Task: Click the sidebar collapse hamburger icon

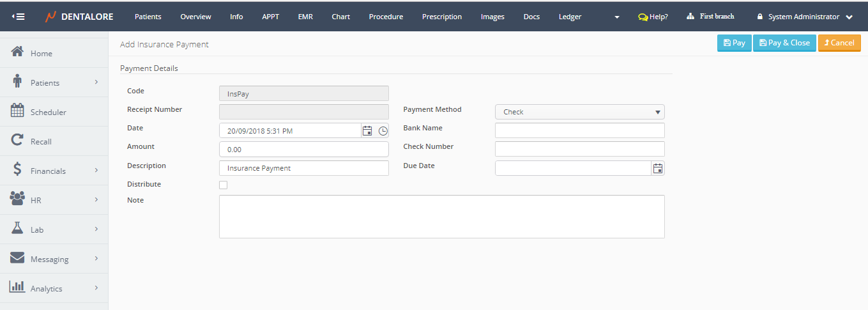Action: pos(19,17)
